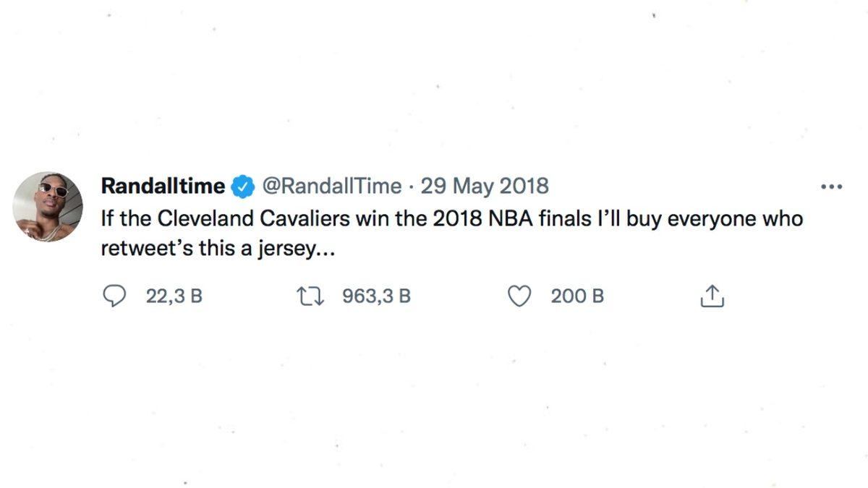The height and width of the screenshot is (488, 868).
Task: Open the three-dot more options menu
Action: [x=832, y=187]
